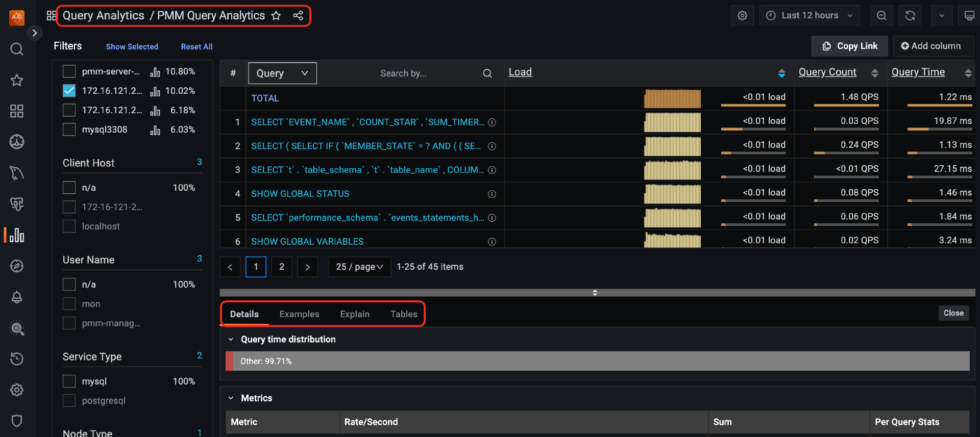The width and height of the screenshot is (980, 437).
Task: Switch to the Explain tab
Action: (355, 314)
